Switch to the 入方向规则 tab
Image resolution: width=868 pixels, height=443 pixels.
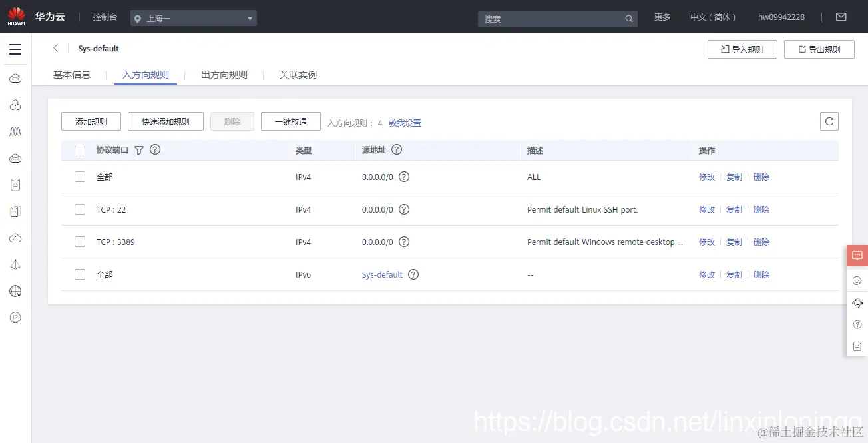146,75
